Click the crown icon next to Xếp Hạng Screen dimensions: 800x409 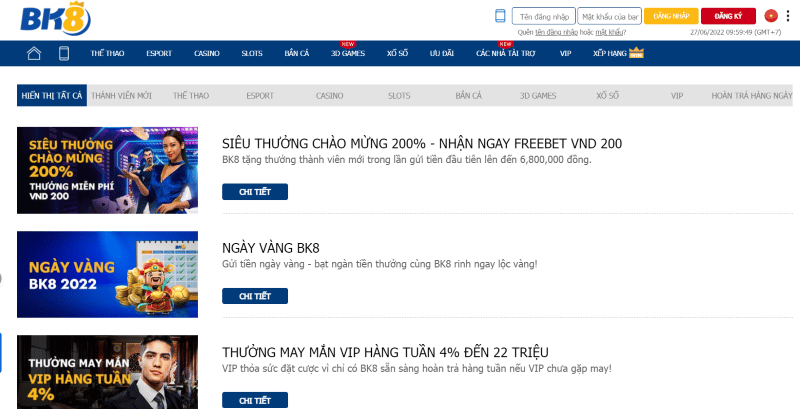click(636, 53)
